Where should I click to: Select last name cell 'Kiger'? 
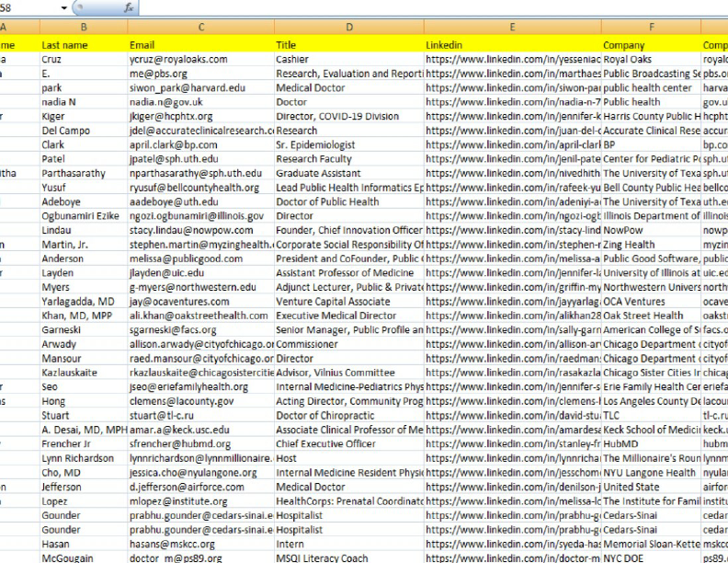pos(84,117)
